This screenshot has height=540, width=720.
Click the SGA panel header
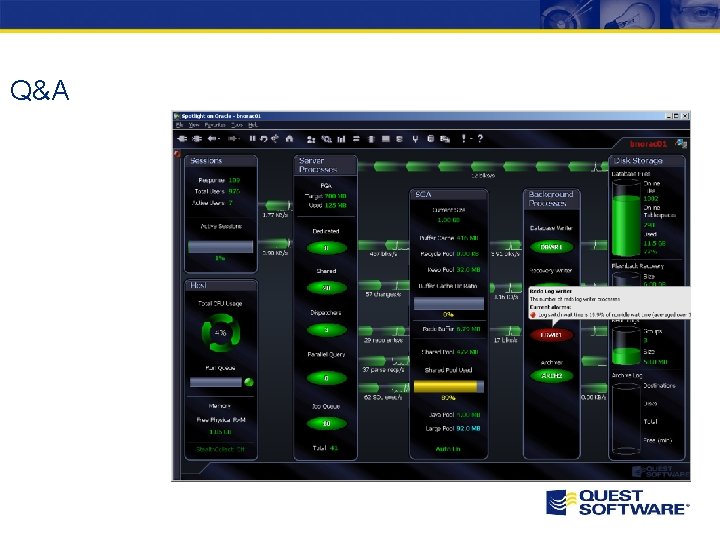click(x=449, y=194)
